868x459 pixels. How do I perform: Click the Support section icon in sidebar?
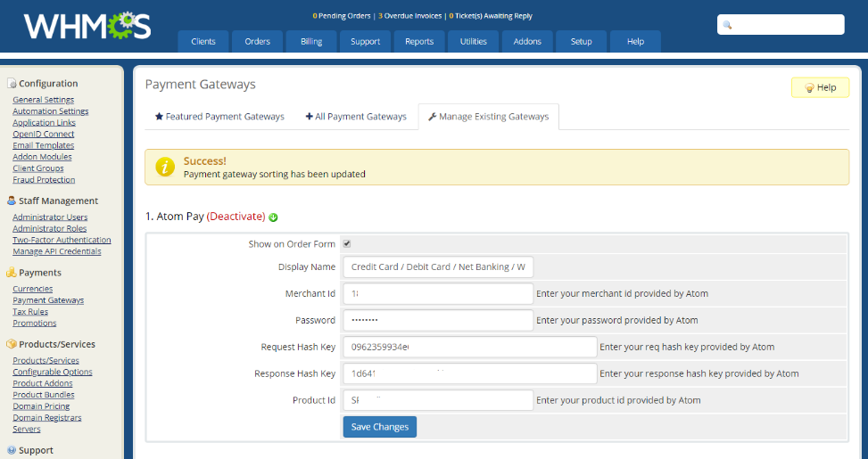coord(12,450)
